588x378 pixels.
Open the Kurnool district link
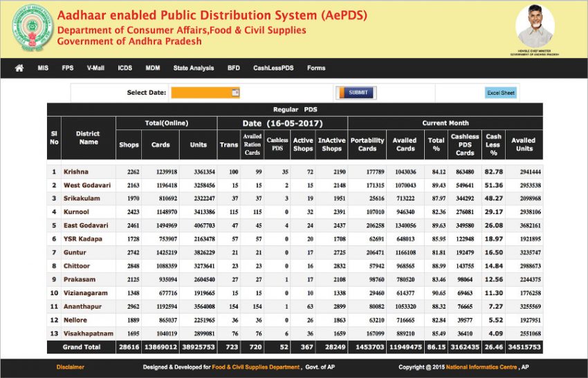tap(76, 211)
